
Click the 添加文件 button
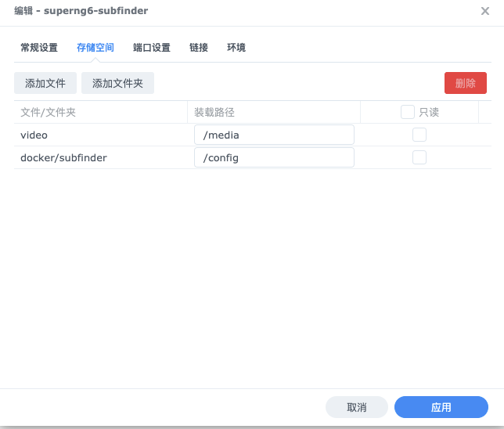(x=45, y=83)
